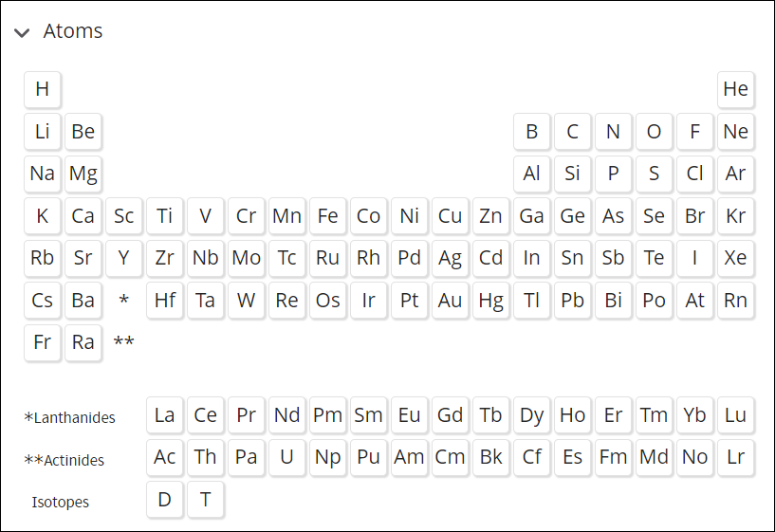Select the Francium Fr element

pos(43,342)
